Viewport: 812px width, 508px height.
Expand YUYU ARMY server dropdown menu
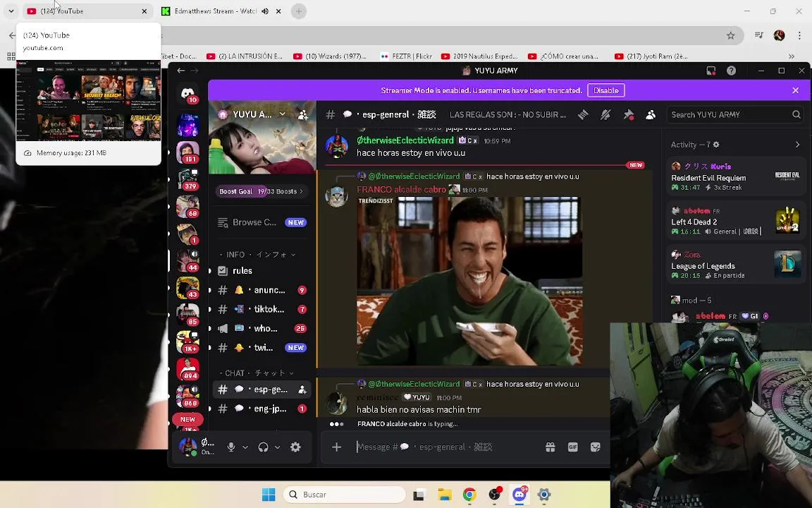tap(282, 114)
